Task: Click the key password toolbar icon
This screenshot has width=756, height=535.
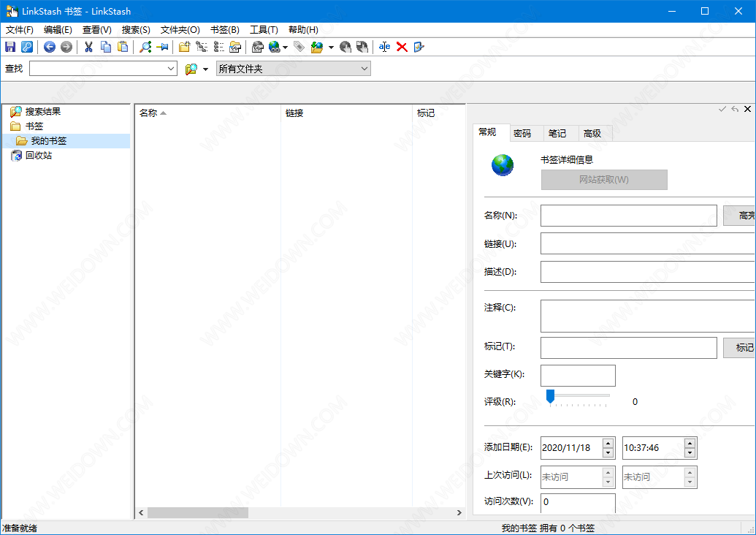Action: click(27, 47)
